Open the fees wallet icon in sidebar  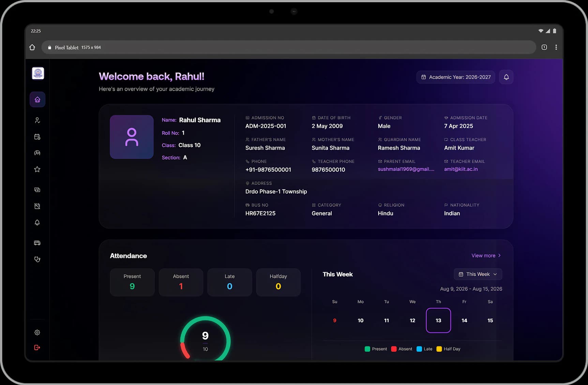[x=37, y=190]
